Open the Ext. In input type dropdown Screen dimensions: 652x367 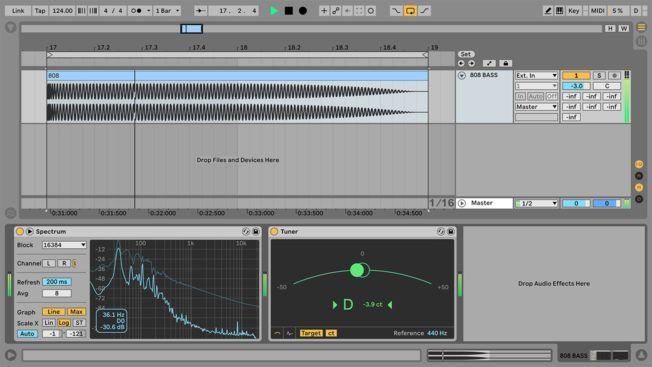pos(536,76)
